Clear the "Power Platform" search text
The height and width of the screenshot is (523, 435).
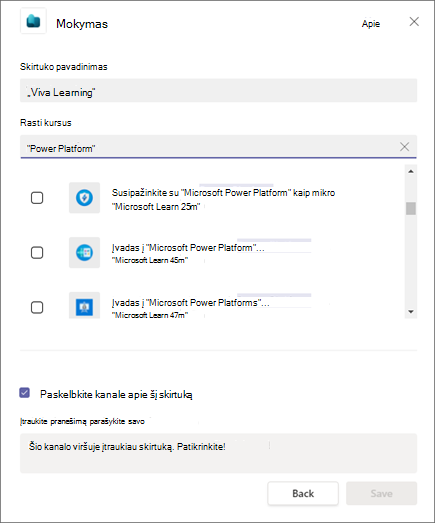(x=404, y=146)
